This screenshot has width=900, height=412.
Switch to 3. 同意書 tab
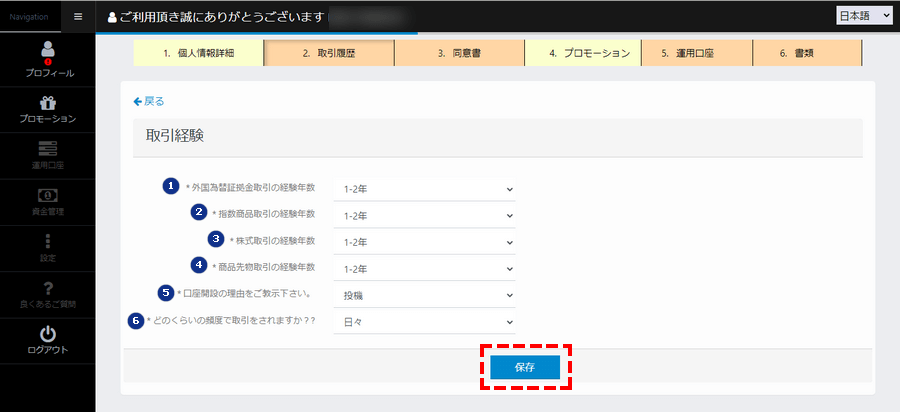[459, 53]
